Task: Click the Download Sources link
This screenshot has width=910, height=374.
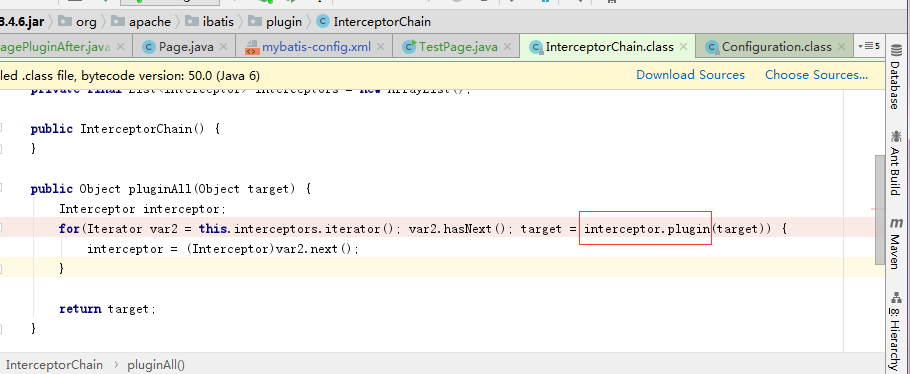Action: click(691, 75)
